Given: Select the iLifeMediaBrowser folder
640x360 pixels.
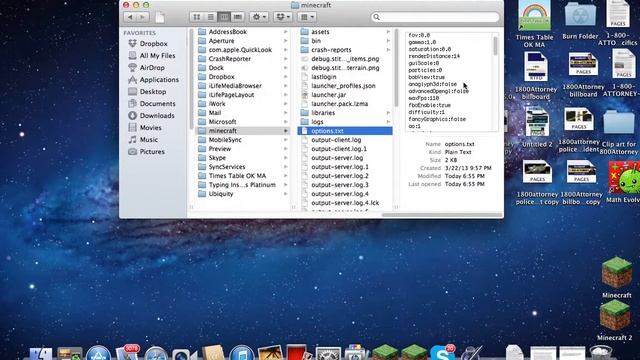Looking at the screenshot, I should click(242, 86).
